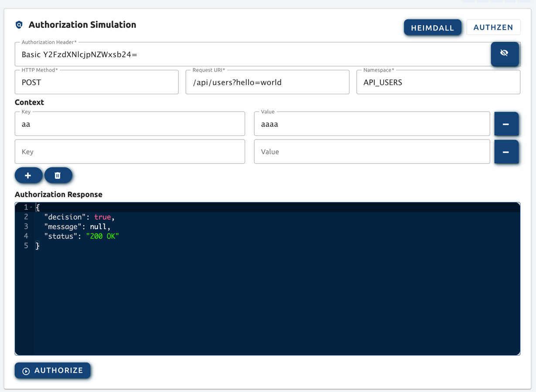Remove the empty context row with minus
The height and width of the screenshot is (392, 536).
click(506, 152)
